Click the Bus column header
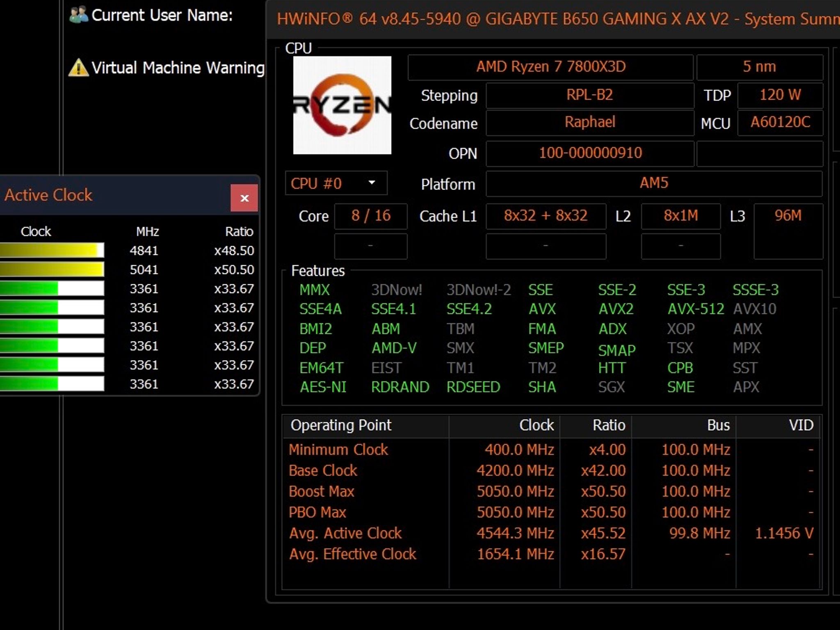840x630 pixels. 684,426
